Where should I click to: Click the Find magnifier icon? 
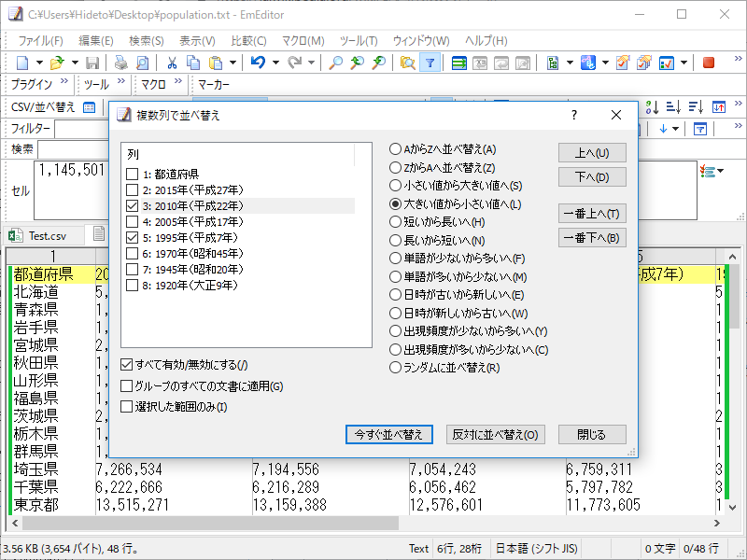[x=336, y=63]
